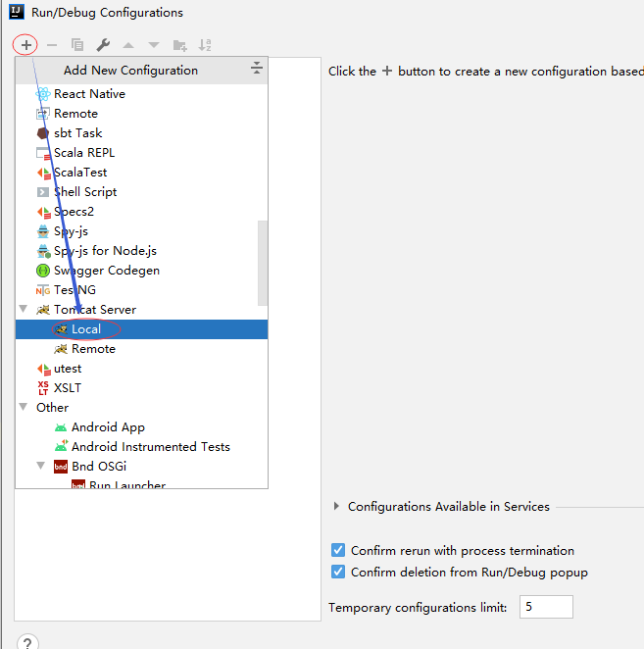This screenshot has height=649, width=644.
Task: Toggle Confirm deletion from Run/Debug popup checkbox
Action: (338, 572)
